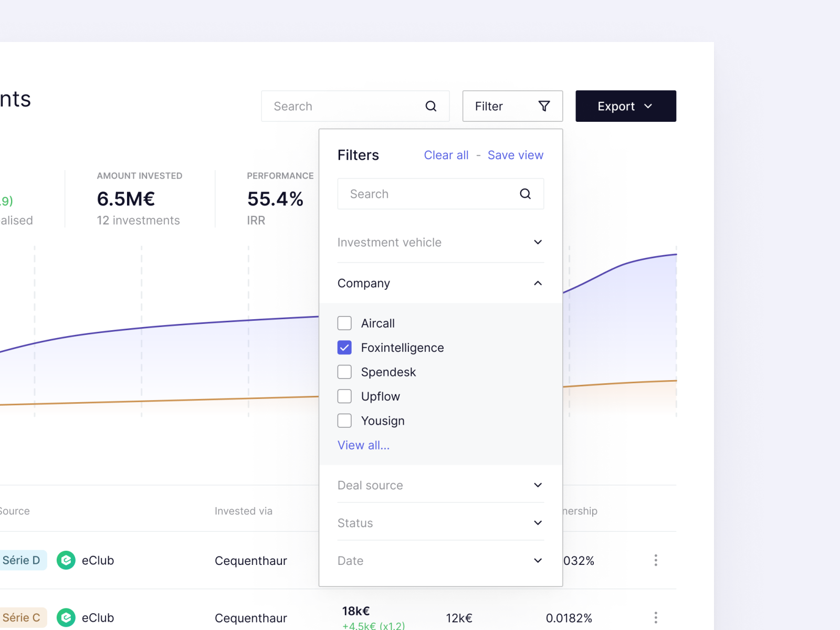This screenshot has width=840, height=630.
Task: Click the funnel icon on the Filter button
Action: 544,106
